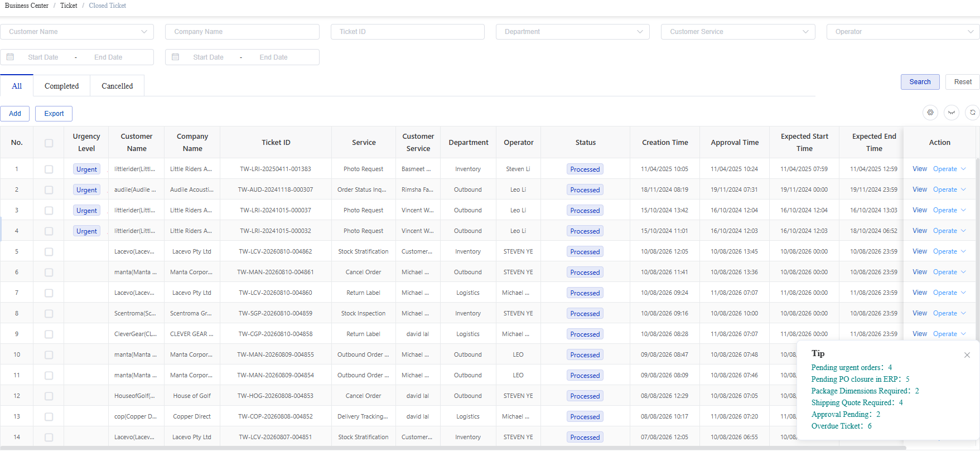The image size is (980, 452).
Task: Click ticket ID TW-HOG-20260808-004853
Action: [x=276, y=396]
